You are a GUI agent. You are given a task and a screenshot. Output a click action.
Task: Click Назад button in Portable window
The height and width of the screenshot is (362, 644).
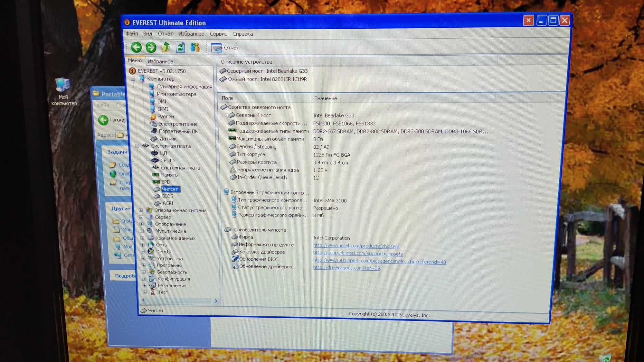pyautogui.click(x=111, y=120)
